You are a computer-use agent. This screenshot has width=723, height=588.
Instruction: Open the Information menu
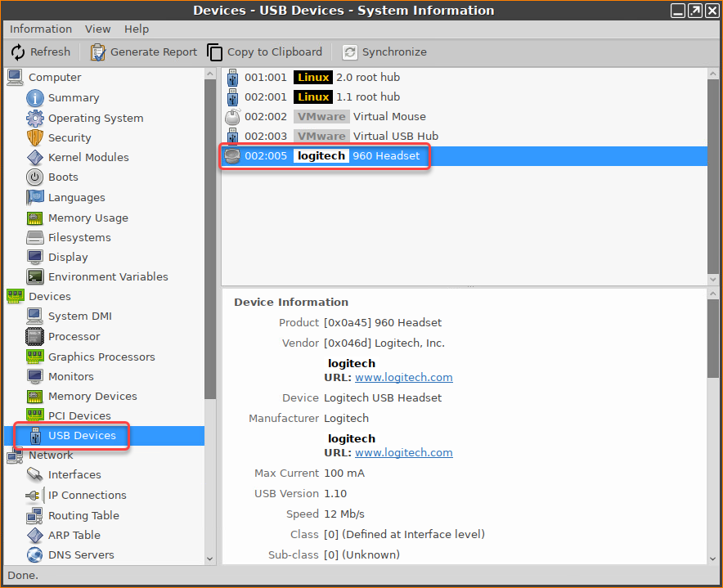(41, 29)
